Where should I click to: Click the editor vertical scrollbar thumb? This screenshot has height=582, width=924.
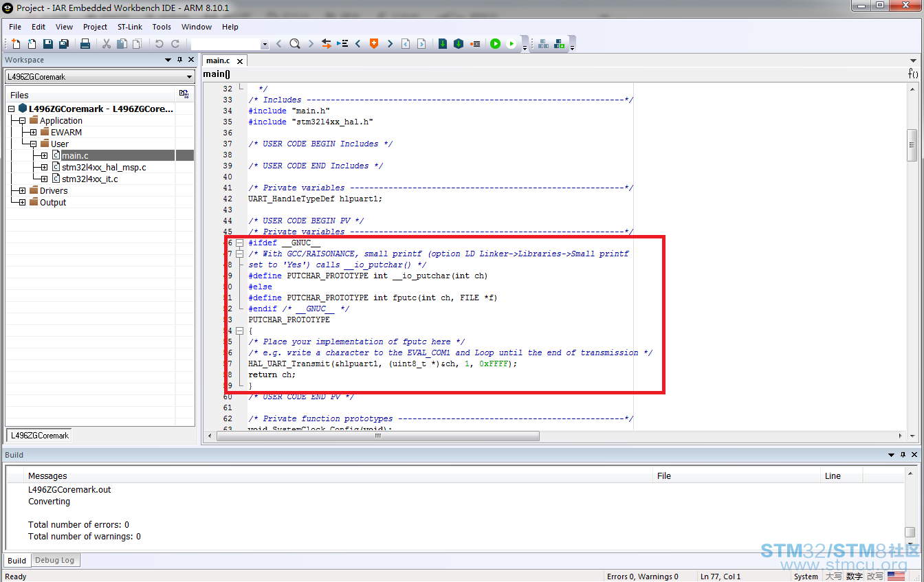[x=912, y=145]
